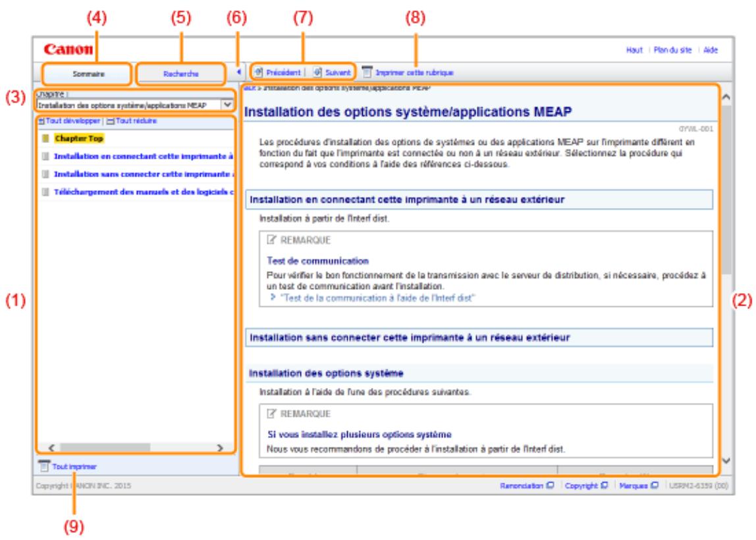Image resolution: width=756 pixels, height=540 pixels.
Task: Click the Précédent page icon
Action: (258, 72)
